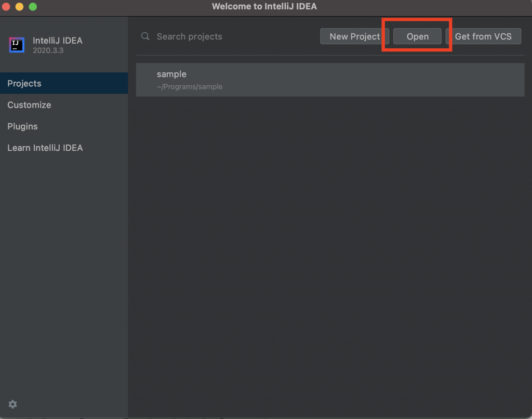Select the Projects tab in sidebar

pyautogui.click(x=64, y=83)
